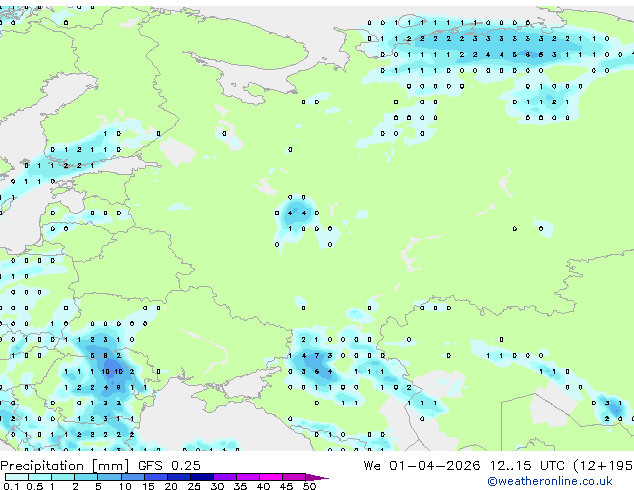This screenshot has width=634, height=490.
Task: Click the 10–15 mm legend swatch
Action: (x=133, y=477)
